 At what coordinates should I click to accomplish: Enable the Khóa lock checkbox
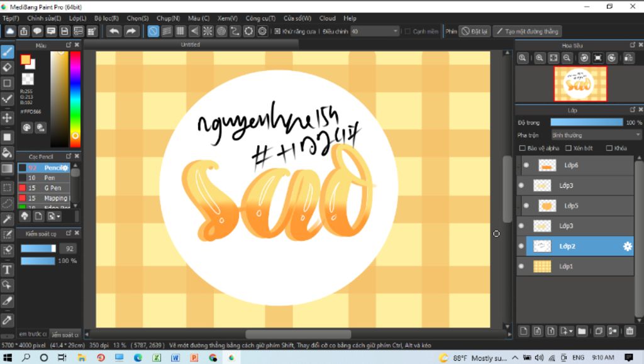point(609,148)
